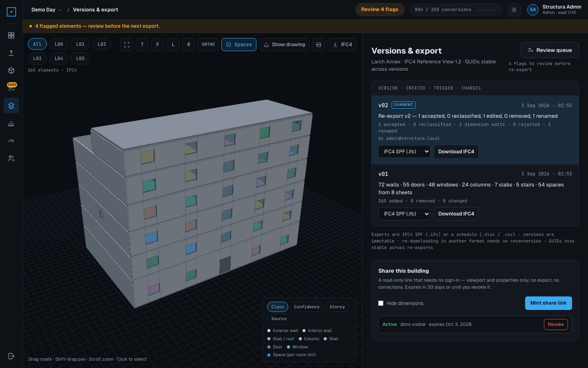This screenshot has height=368, width=588.
Task: Click '265 elements · IFC4' status text
Action: coord(52,70)
